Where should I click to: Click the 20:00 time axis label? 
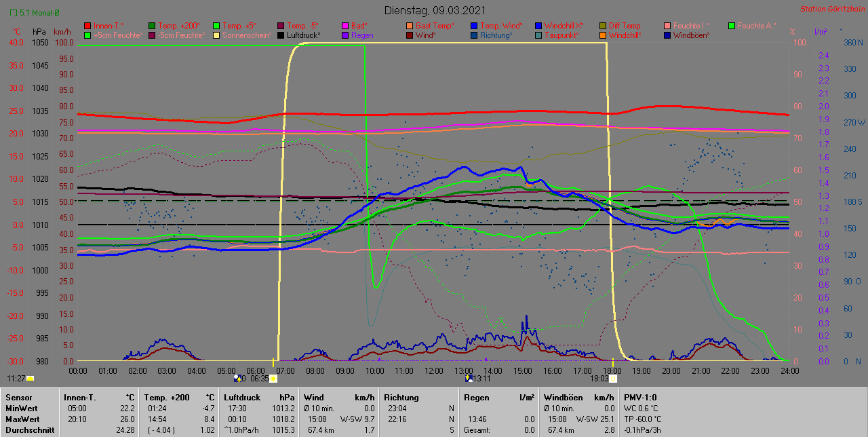(671, 371)
